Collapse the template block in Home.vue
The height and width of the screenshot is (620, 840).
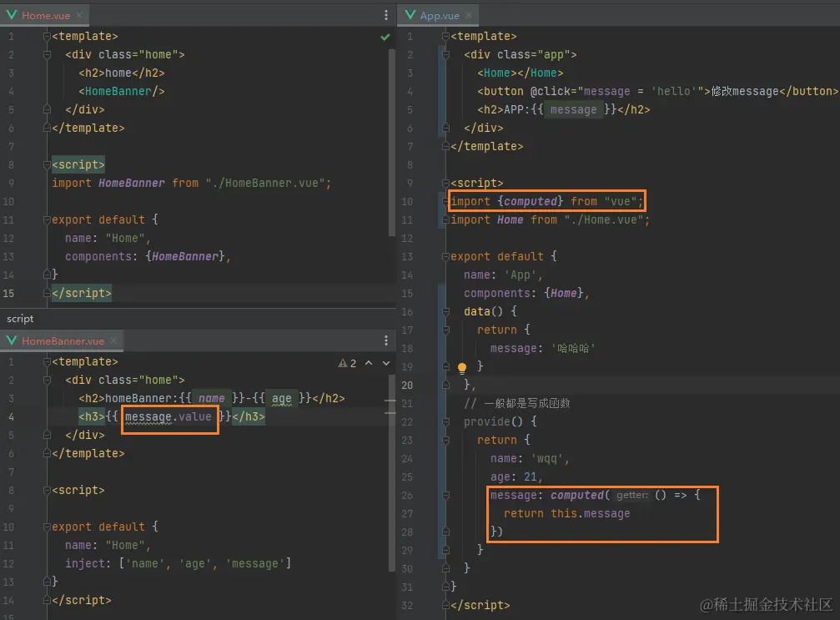pyautogui.click(x=47, y=37)
